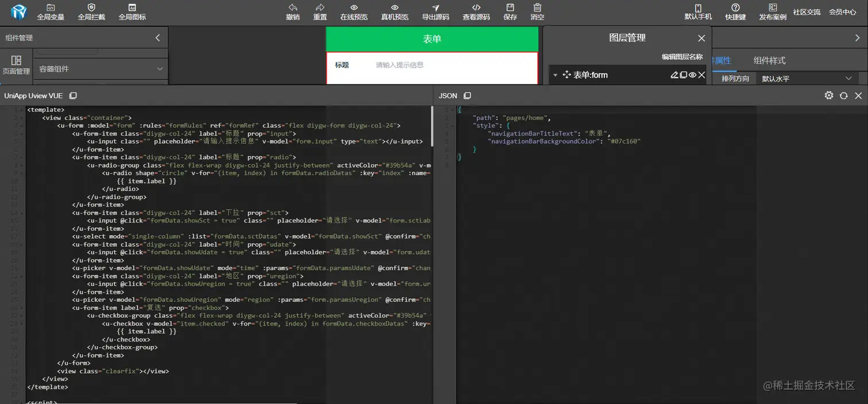The width and height of the screenshot is (868, 404).
Task: Open the 全局图标 global icons tool
Action: (x=132, y=12)
